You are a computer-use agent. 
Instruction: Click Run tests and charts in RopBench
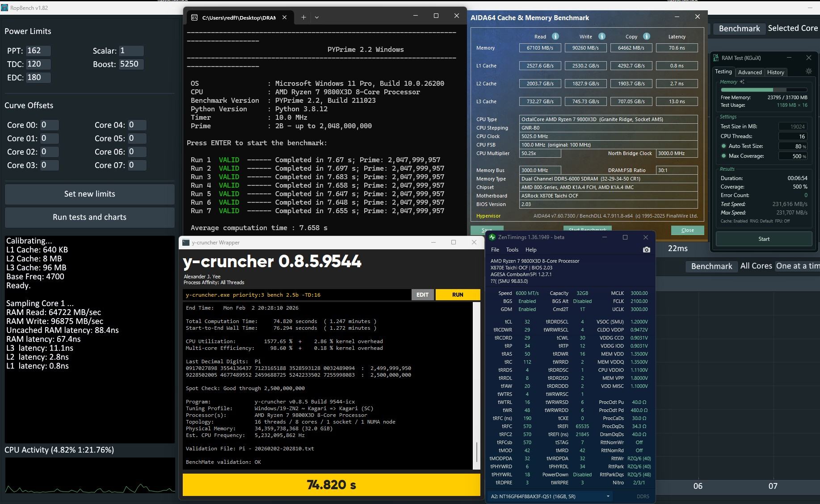(90, 217)
